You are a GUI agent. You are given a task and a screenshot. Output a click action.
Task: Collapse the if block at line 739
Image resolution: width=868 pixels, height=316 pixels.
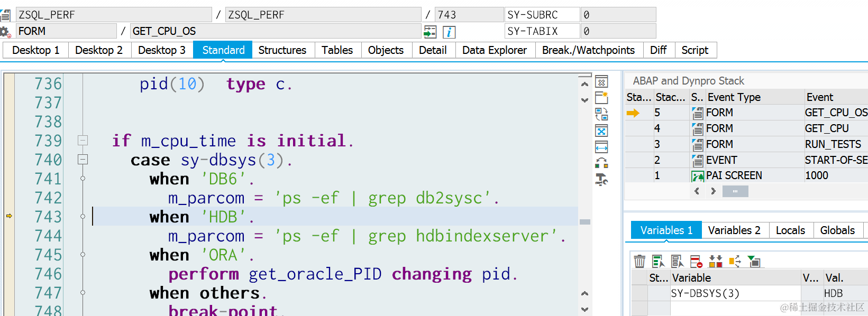pyautogui.click(x=83, y=141)
